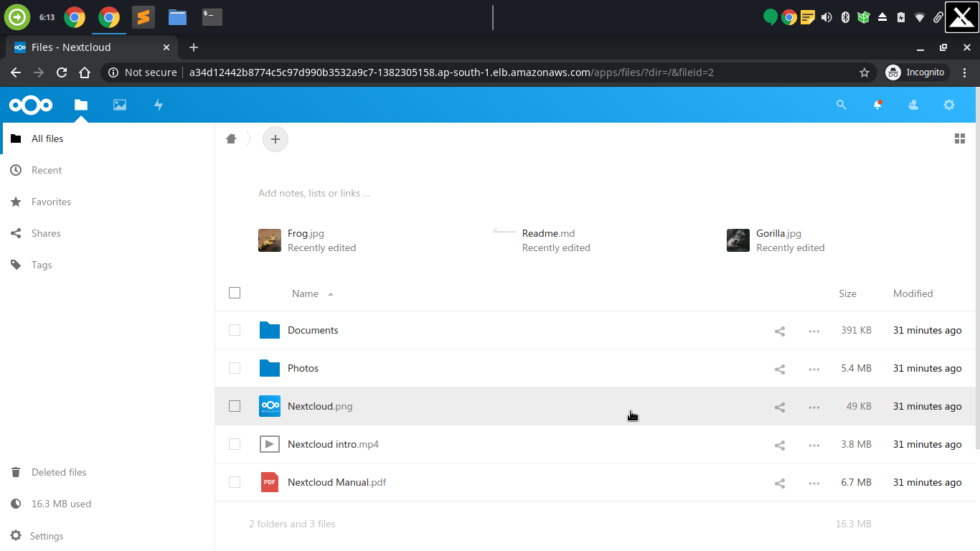This screenshot has height=551, width=980.
Task: Open the terminal from the taskbar
Action: coord(212,17)
